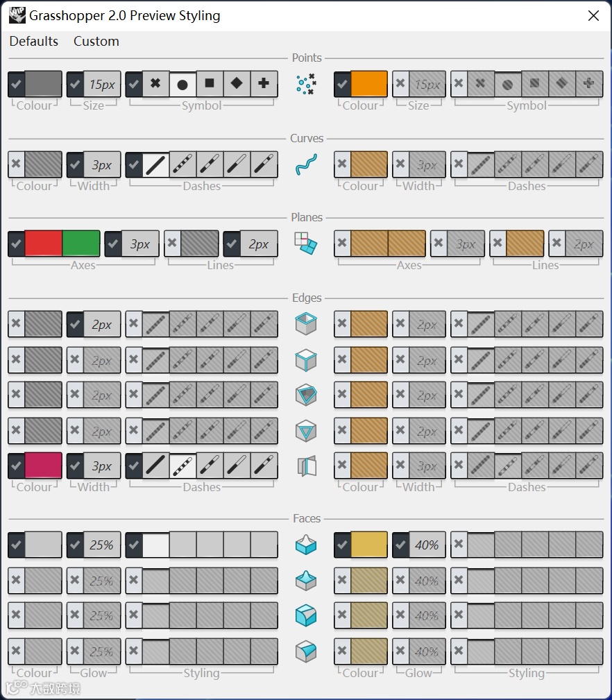Click the crimson Edges colour swatch
Viewport: 612px width, 700px height.
point(43,466)
